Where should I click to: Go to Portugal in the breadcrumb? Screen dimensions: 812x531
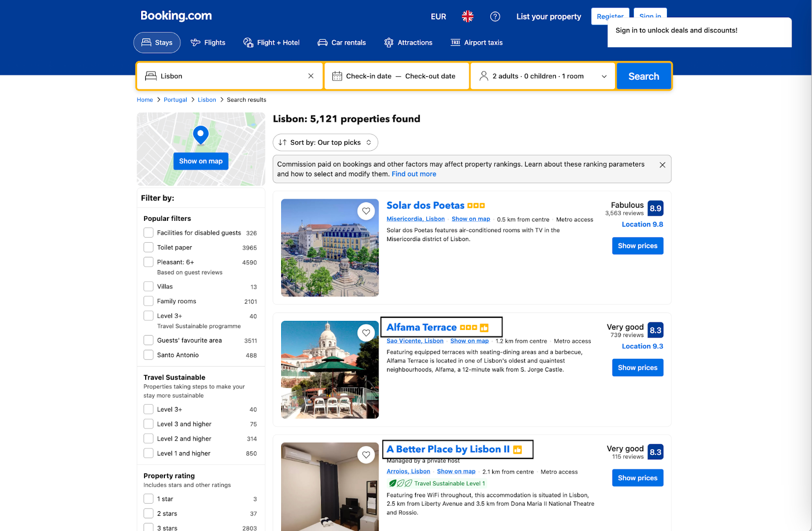(175, 100)
